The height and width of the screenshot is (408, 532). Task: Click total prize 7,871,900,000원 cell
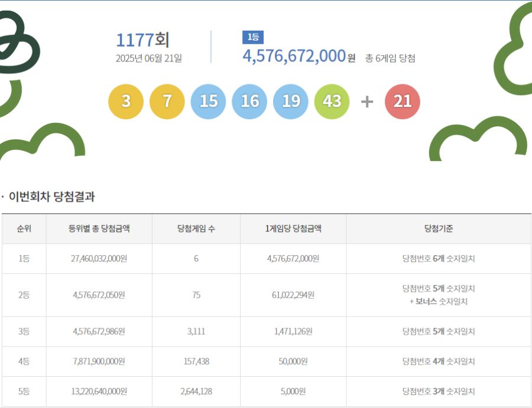(x=99, y=361)
